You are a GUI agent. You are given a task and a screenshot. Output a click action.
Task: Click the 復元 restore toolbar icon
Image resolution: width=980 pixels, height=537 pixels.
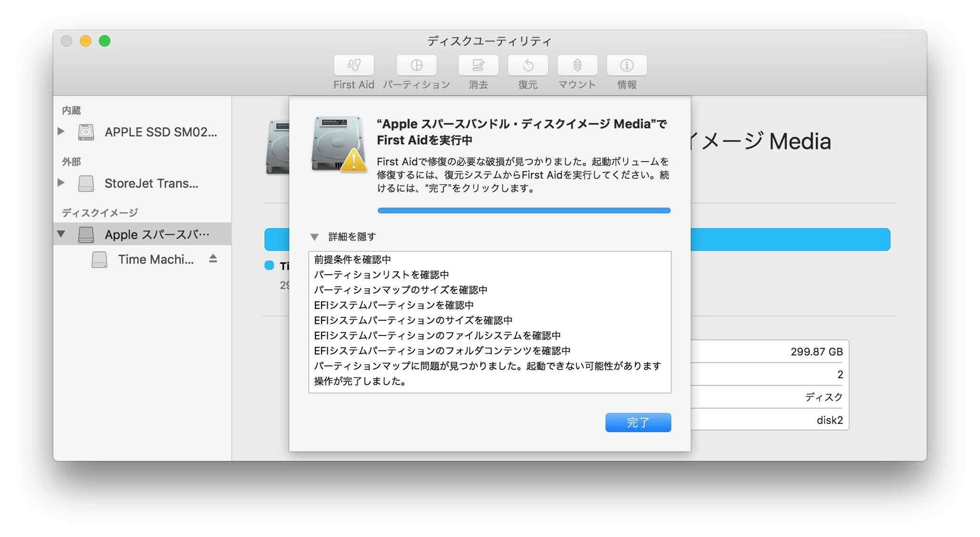pyautogui.click(x=528, y=65)
